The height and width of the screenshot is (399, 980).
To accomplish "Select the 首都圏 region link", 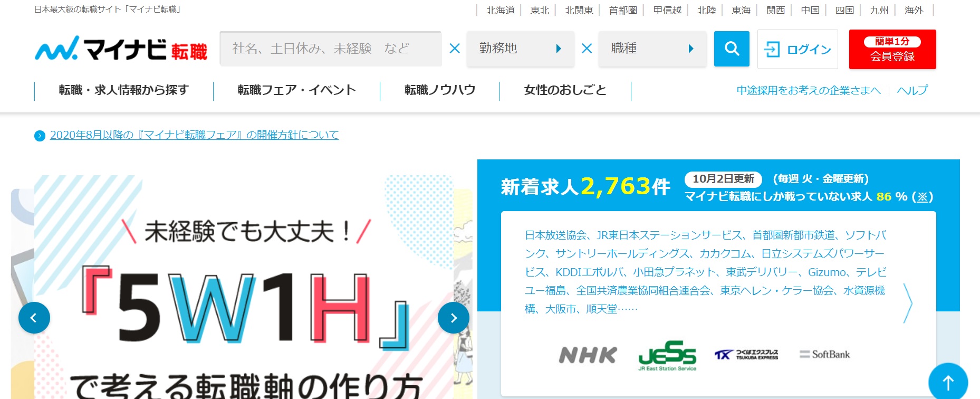I will point(622,10).
